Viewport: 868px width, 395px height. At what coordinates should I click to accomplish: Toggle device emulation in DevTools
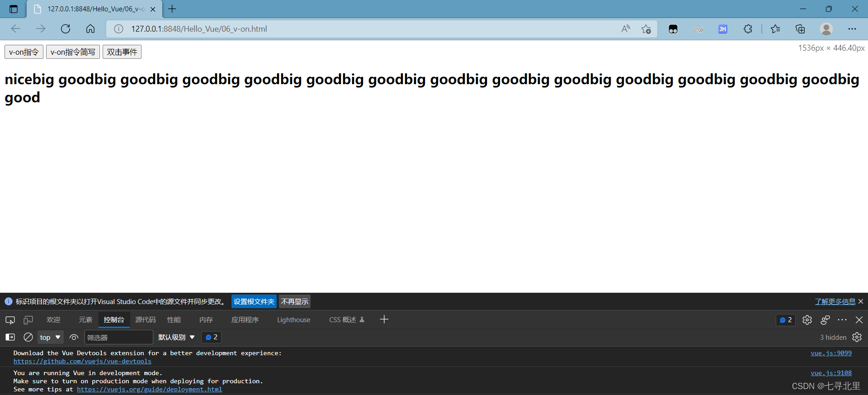tap(28, 320)
